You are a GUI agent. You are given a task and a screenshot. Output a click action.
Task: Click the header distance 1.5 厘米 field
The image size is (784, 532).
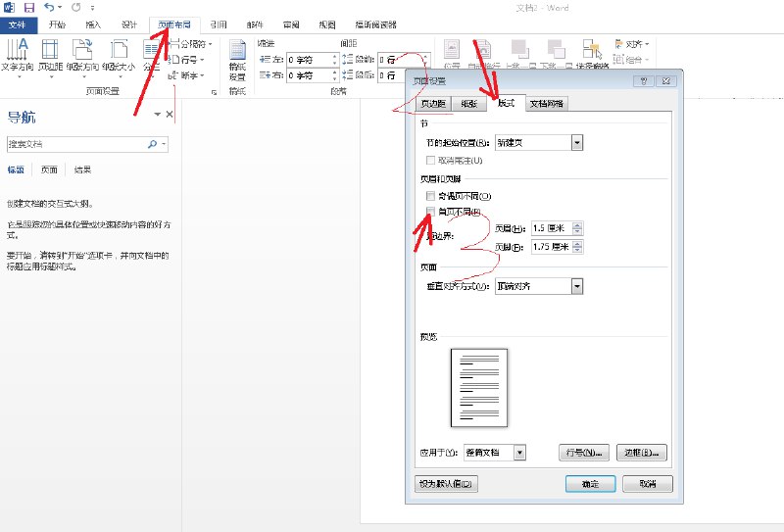click(x=552, y=228)
